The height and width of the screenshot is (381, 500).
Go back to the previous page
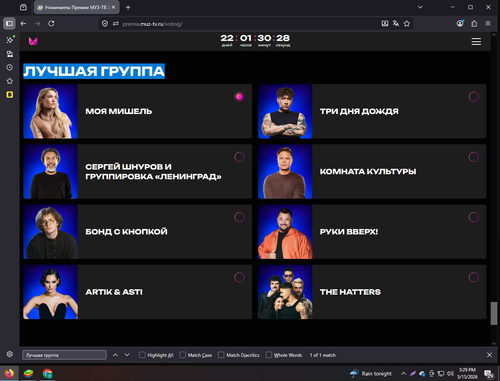(23, 23)
